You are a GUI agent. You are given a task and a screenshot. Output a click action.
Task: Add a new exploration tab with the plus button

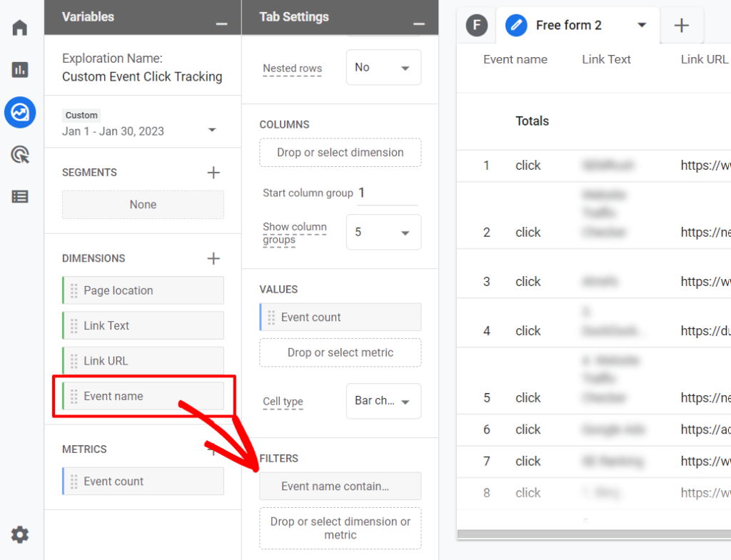point(682,26)
